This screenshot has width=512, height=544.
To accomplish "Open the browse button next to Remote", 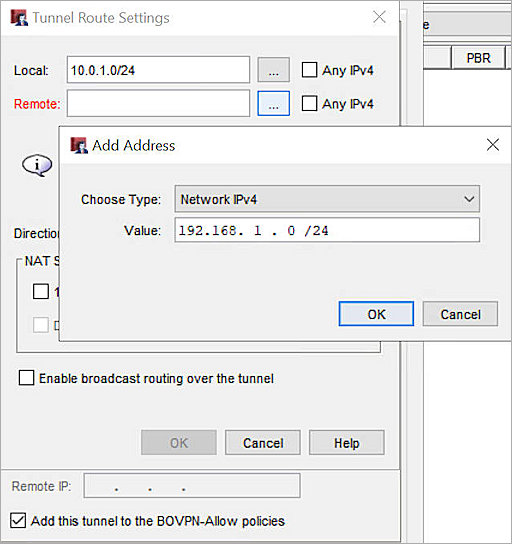I will [x=273, y=103].
